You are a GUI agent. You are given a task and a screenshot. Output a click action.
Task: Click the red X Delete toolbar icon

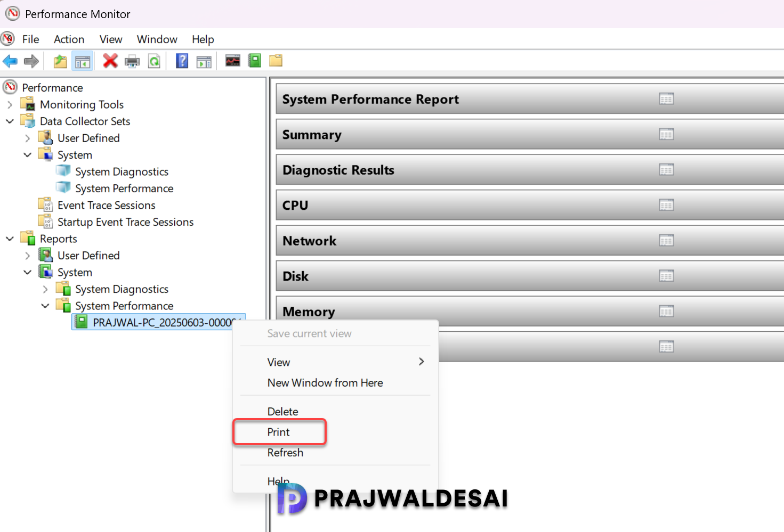click(x=110, y=61)
